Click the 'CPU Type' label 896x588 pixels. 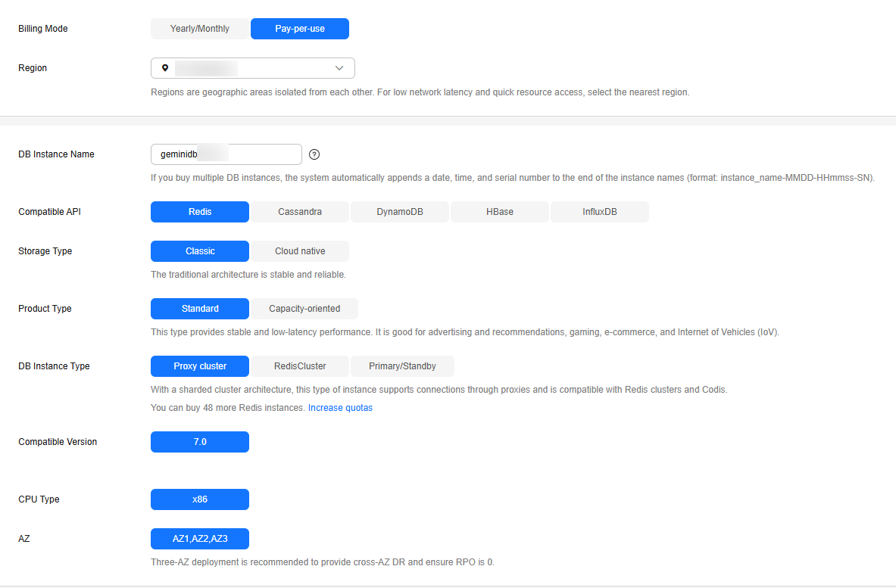pyautogui.click(x=39, y=499)
